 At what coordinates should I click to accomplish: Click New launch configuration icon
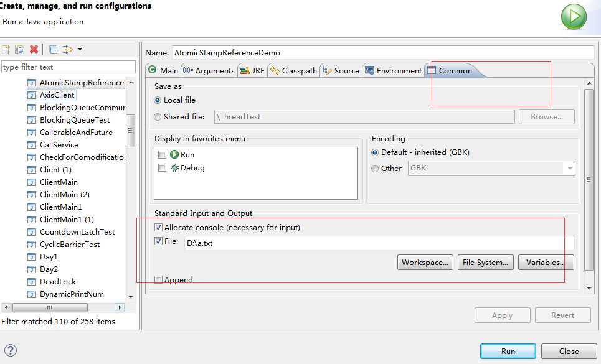point(6,49)
